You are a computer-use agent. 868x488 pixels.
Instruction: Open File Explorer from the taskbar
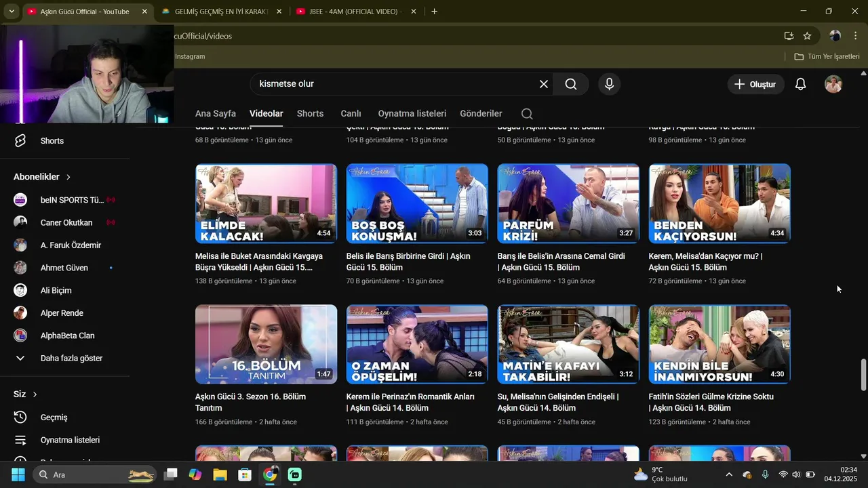pos(220,474)
